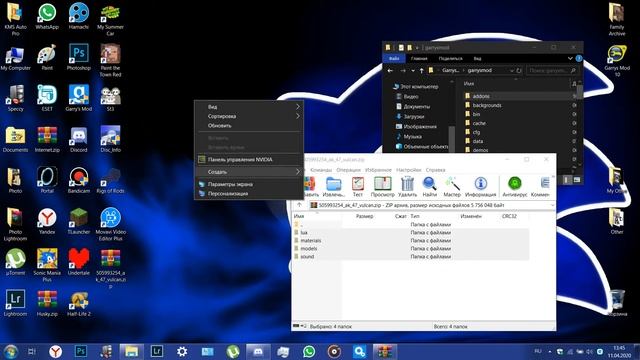Viewport: 640px width, 360px height.
Task: Click WinRAR Просмотр toolbar icon
Action: [x=382, y=187]
